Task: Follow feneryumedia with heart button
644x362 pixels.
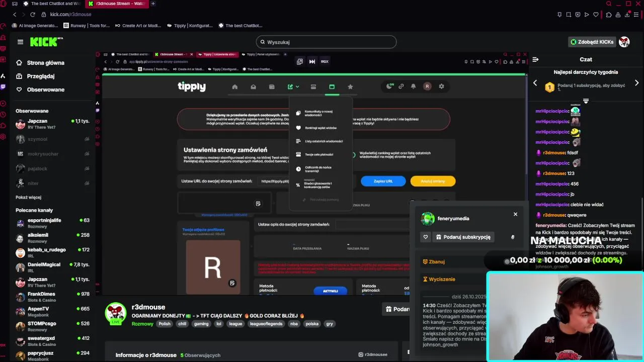Action: (426, 237)
